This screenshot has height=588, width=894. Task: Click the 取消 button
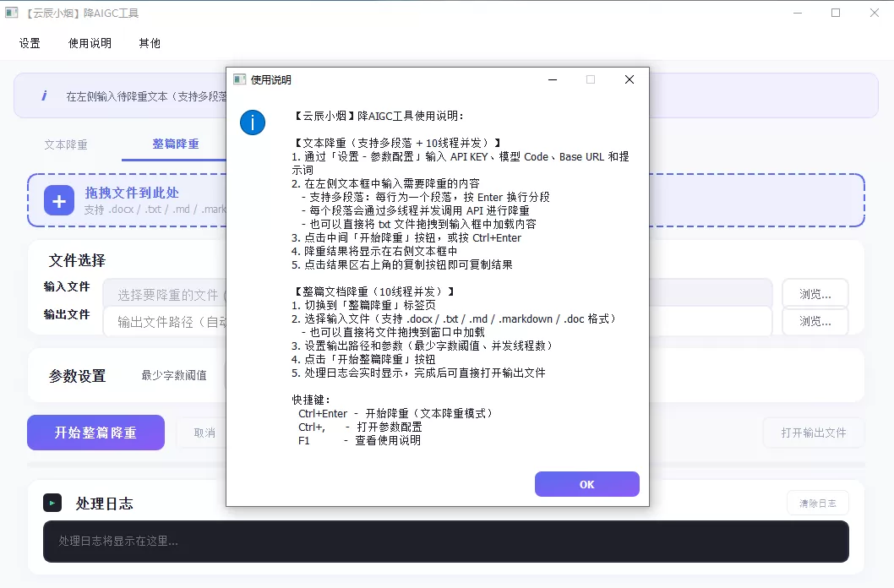(204, 433)
